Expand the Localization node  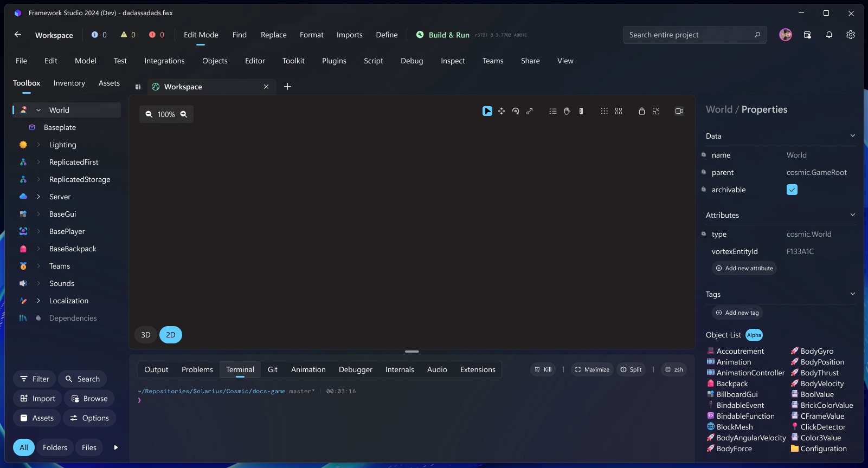[38, 301]
